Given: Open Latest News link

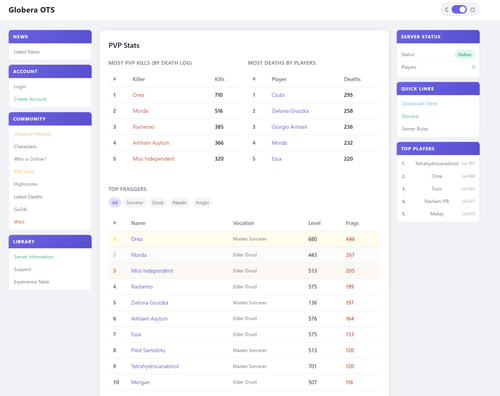Looking at the screenshot, I should [x=27, y=52].
